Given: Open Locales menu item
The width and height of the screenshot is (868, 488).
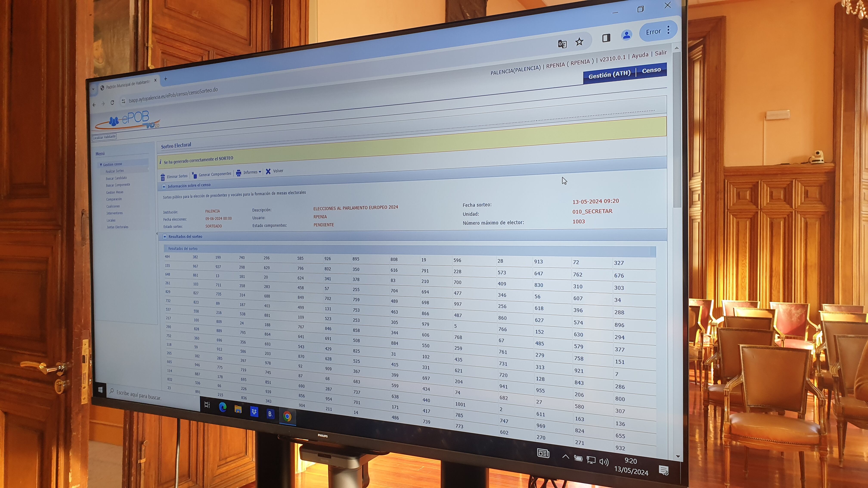Looking at the screenshot, I should (x=111, y=220).
